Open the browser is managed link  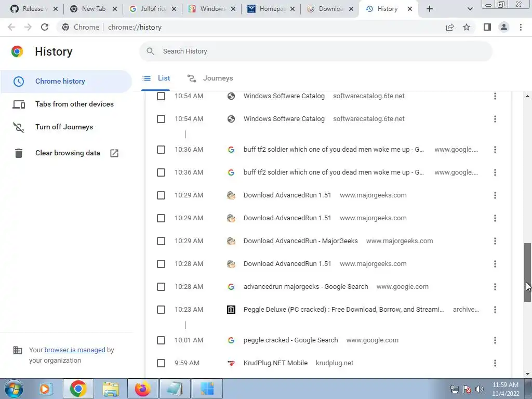[75, 350]
